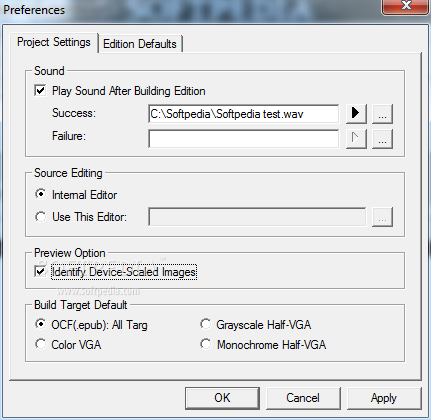This screenshot has width=431, height=420.
Task: Browse for the Failure sound file
Action: [382, 138]
